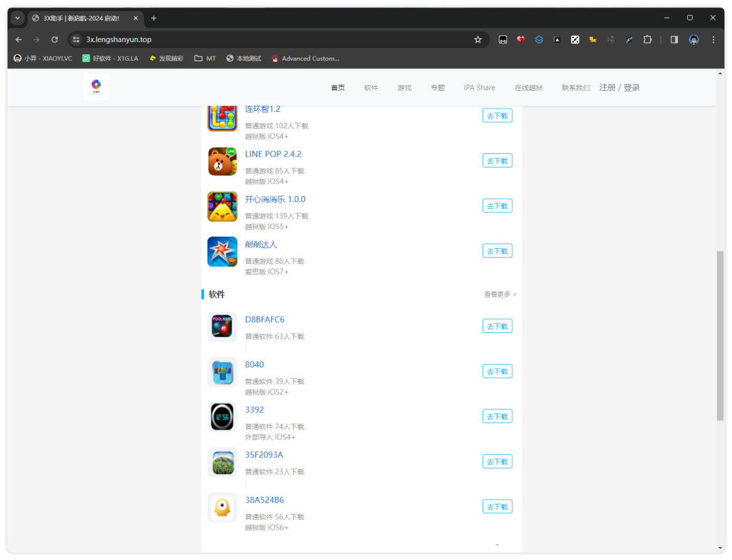
Task: Click 去下载 for 连环智1.2
Action: pyautogui.click(x=497, y=116)
